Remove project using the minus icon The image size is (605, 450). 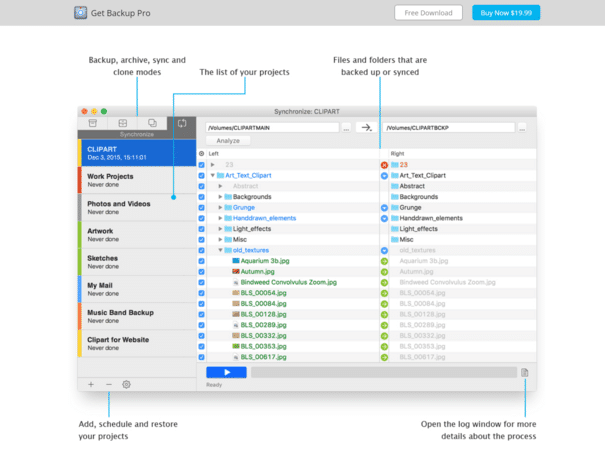109,384
